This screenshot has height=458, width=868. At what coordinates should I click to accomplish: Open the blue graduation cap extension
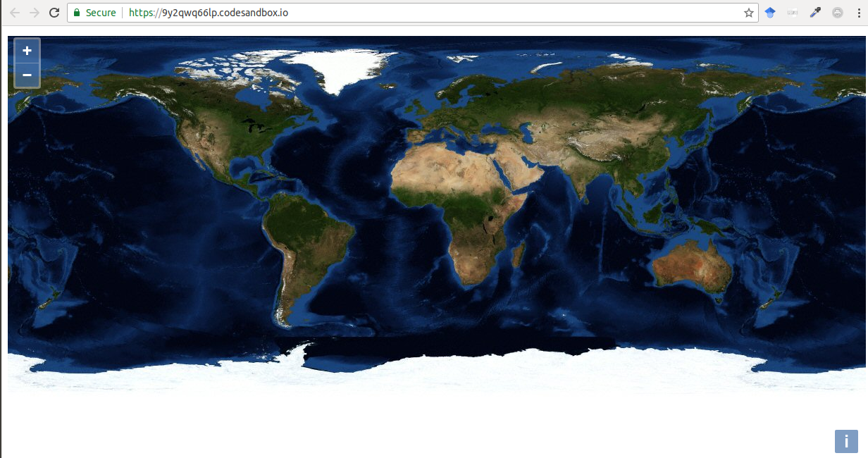[x=770, y=13]
